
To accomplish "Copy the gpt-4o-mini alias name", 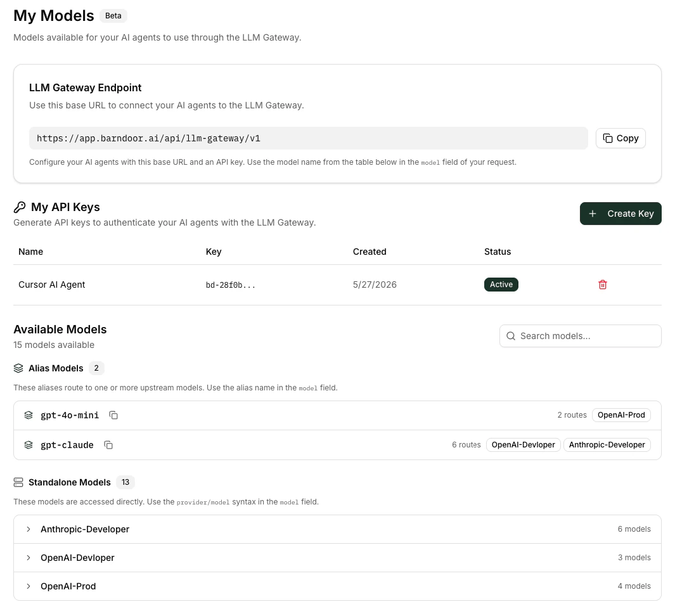I will point(113,415).
